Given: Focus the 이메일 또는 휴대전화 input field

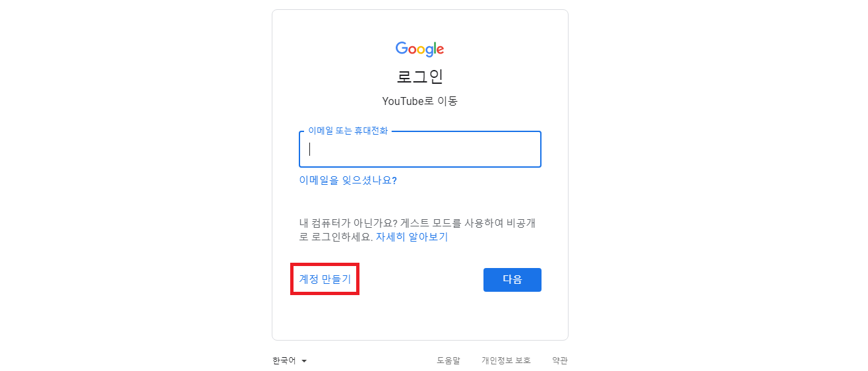Looking at the screenshot, I should point(419,149).
